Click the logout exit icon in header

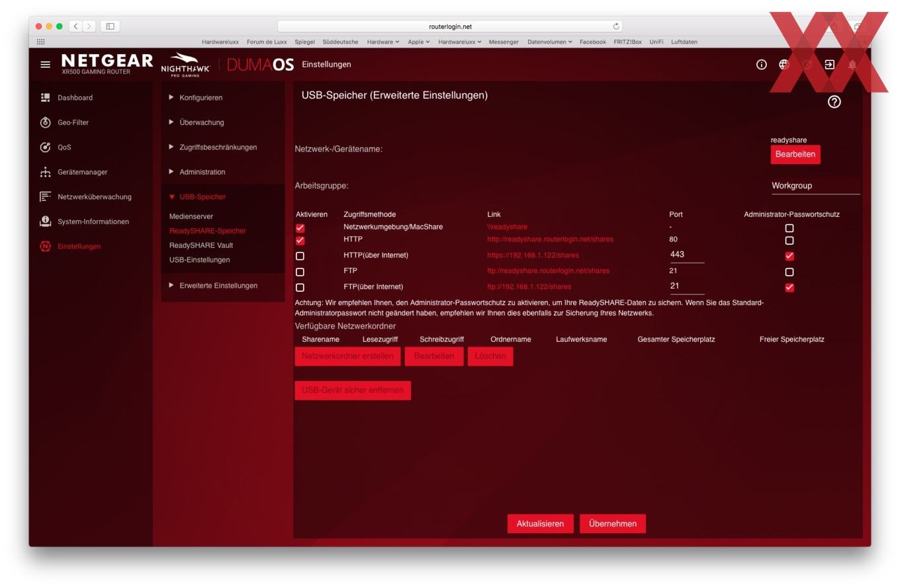pyautogui.click(x=829, y=64)
